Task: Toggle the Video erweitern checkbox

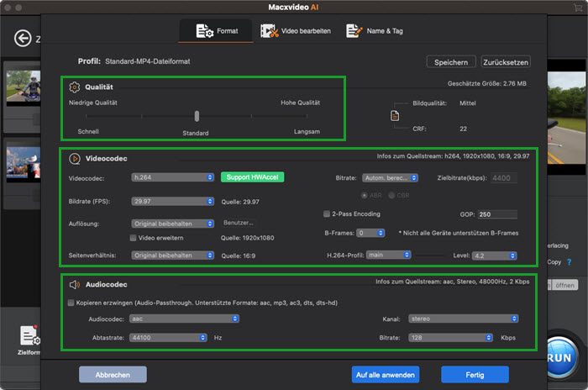Action: pyautogui.click(x=133, y=238)
